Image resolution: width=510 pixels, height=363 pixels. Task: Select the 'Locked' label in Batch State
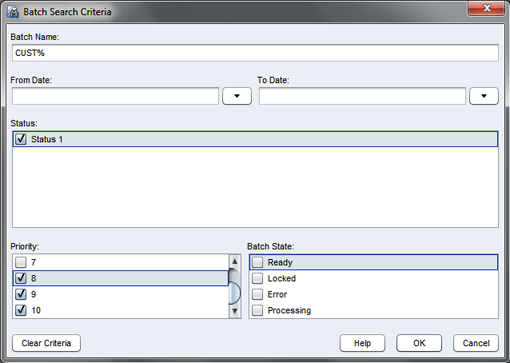[x=282, y=278]
